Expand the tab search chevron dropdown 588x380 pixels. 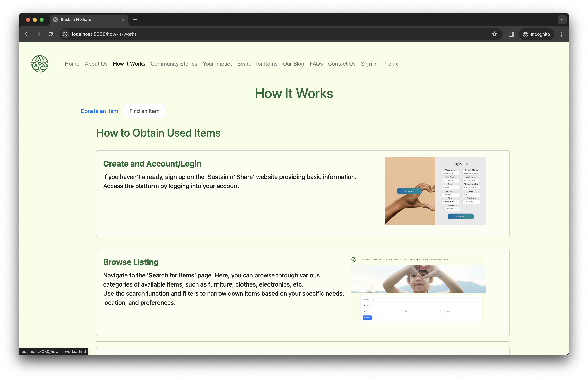(x=562, y=20)
